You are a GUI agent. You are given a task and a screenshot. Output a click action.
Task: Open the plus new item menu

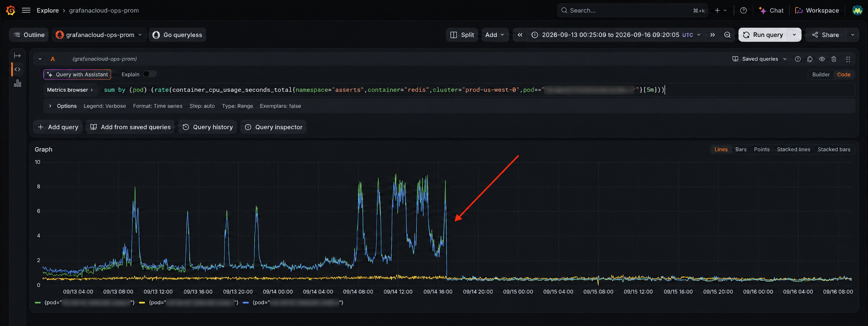point(721,10)
